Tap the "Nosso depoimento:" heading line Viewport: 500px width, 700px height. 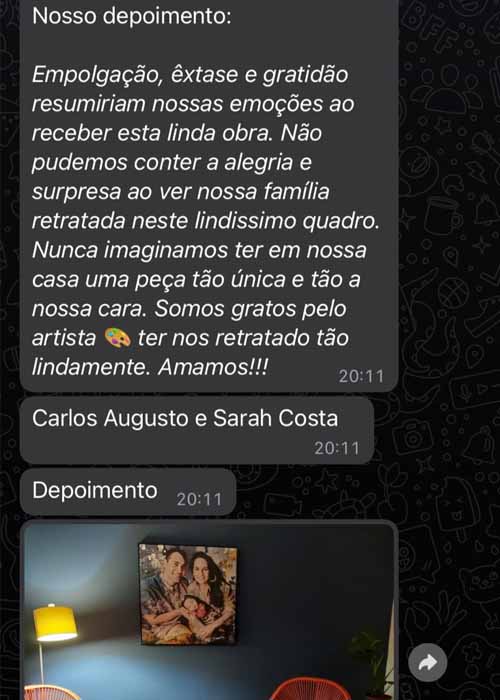tap(132, 17)
